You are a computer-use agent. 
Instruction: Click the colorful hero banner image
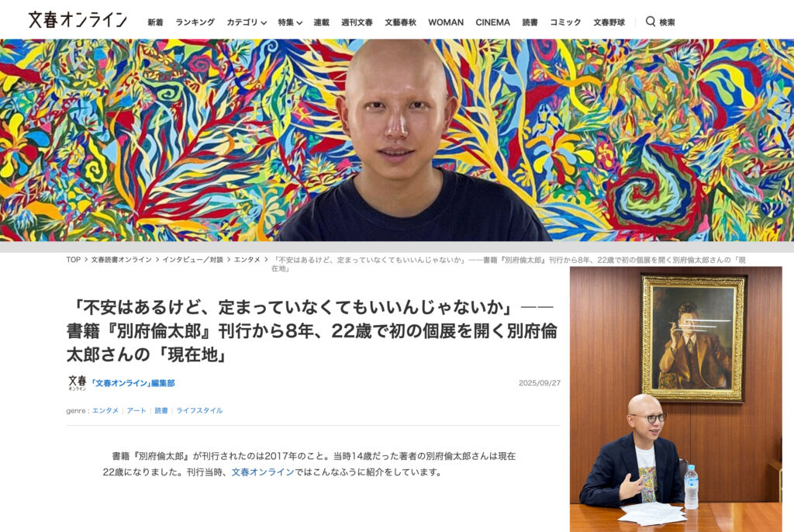coord(397,140)
